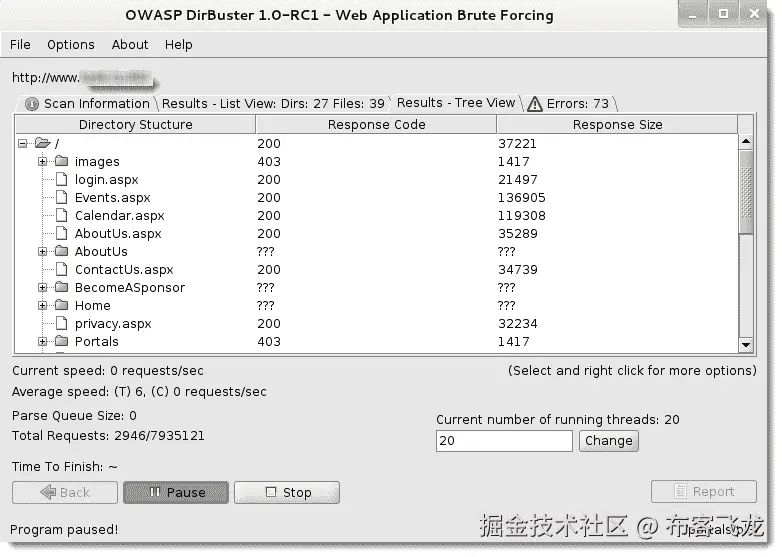
Task: Click the Pause button
Action: pyautogui.click(x=176, y=493)
